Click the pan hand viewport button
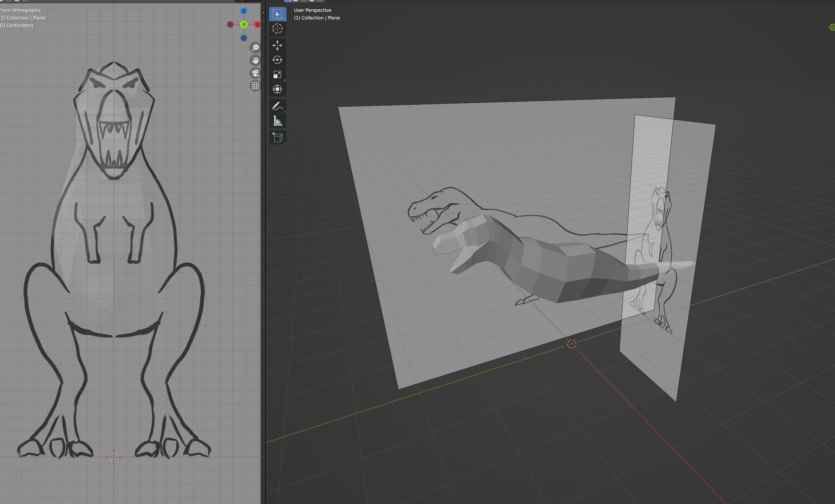Screen dimensions: 835x504 pyautogui.click(x=255, y=60)
